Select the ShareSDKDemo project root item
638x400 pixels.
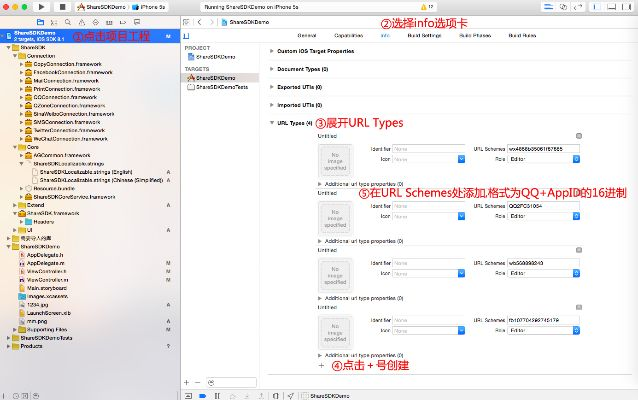pyautogui.click(x=35, y=34)
